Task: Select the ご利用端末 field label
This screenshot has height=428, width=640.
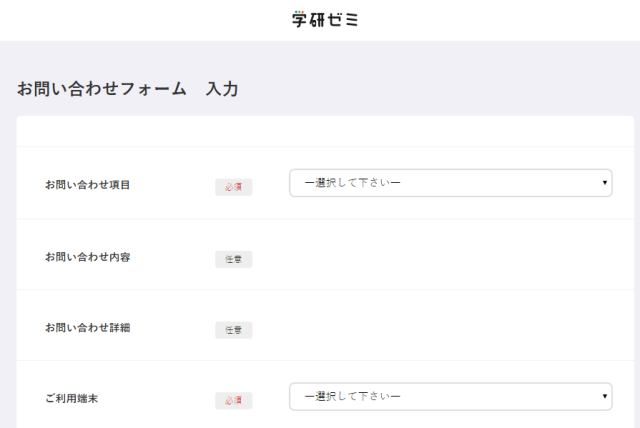Action: (x=71, y=399)
